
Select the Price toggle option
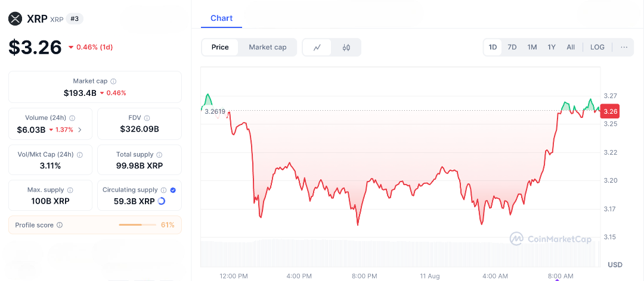(x=220, y=47)
